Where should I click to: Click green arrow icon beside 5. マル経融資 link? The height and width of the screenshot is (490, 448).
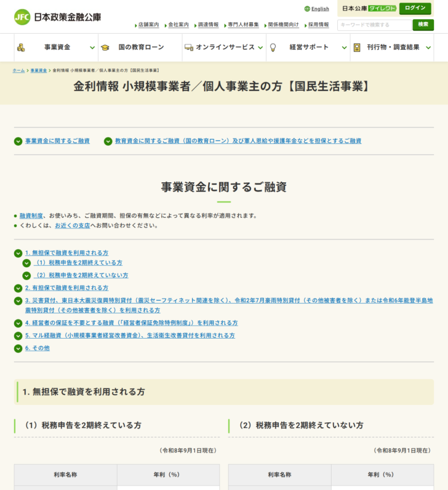click(18, 335)
